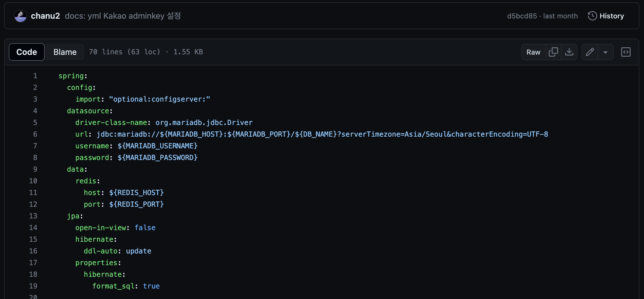
Task: Switch to the Blame view tab
Action: coord(65,52)
